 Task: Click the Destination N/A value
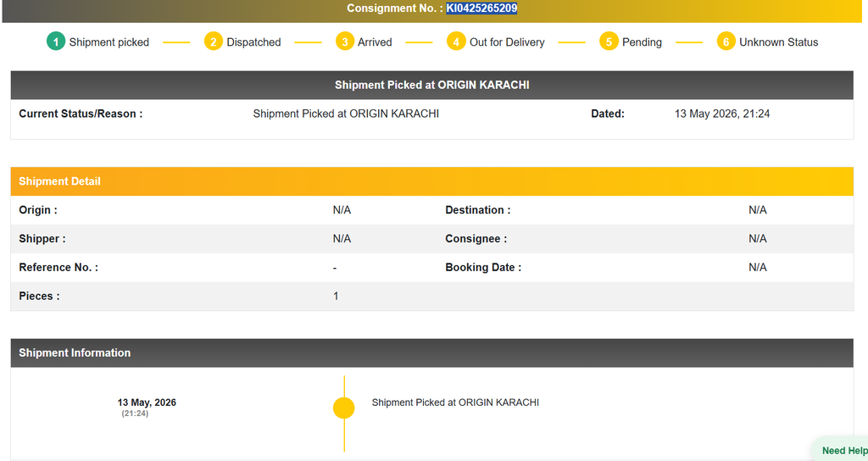[x=757, y=210]
